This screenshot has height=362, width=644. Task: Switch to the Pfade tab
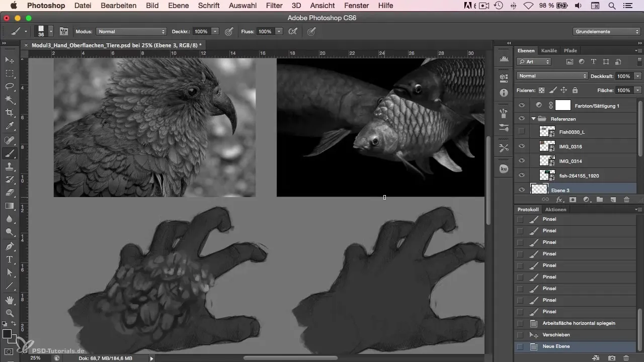pos(570,50)
